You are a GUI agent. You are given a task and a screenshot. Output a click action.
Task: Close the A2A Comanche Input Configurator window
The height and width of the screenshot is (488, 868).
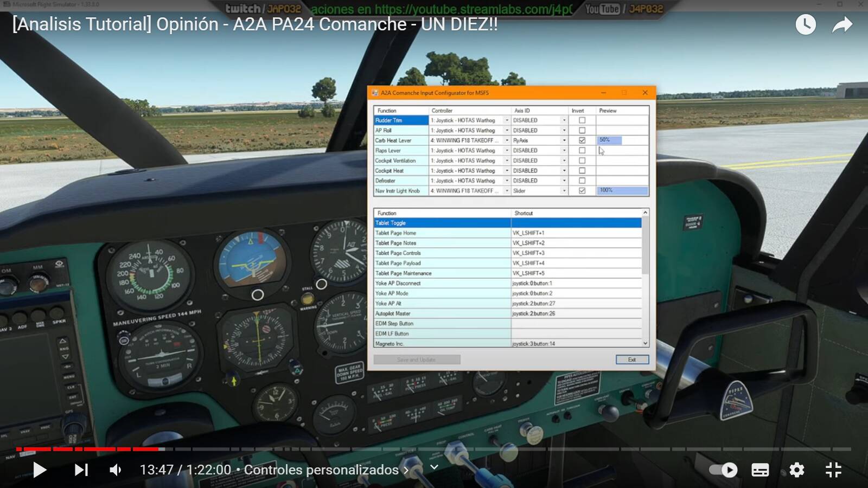tap(645, 93)
